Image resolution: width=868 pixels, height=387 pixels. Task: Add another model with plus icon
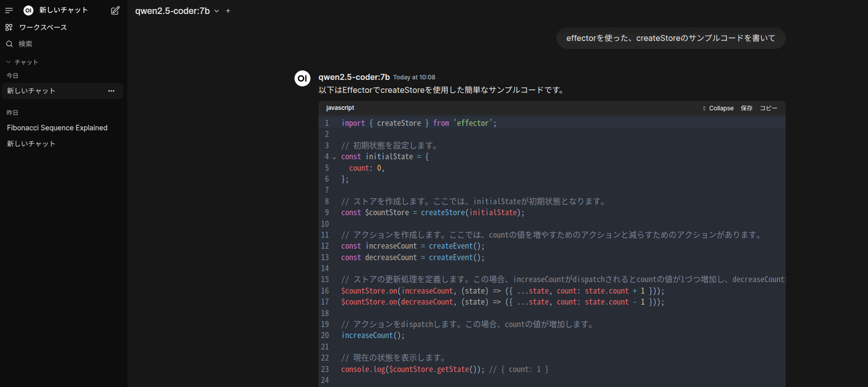tap(228, 11)
